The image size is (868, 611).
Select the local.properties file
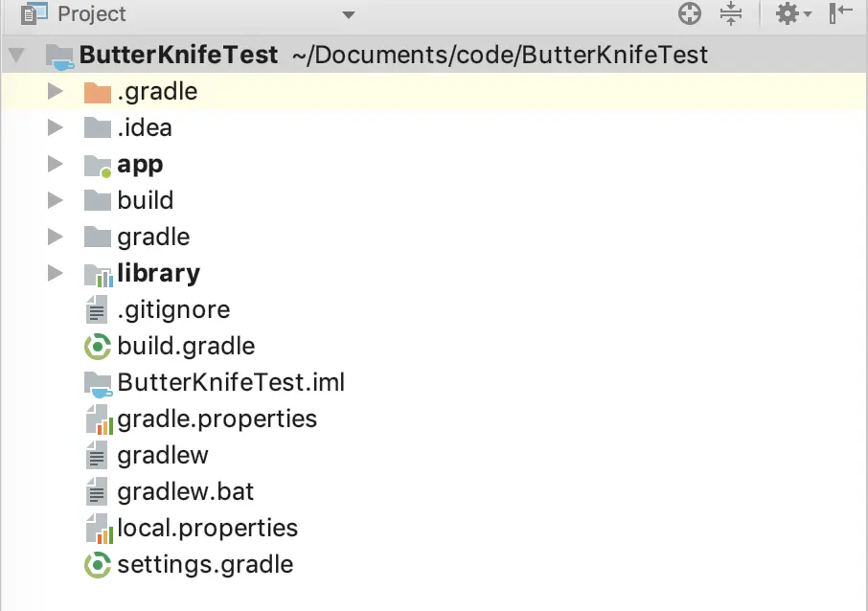tap(207, 528)
